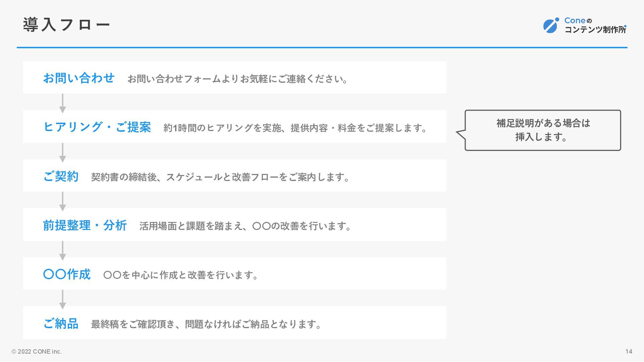This screenshot has width=644, height=362.
Task: Click the Coneのコンテンツ制作所 logo text
Action: point(595,25)
